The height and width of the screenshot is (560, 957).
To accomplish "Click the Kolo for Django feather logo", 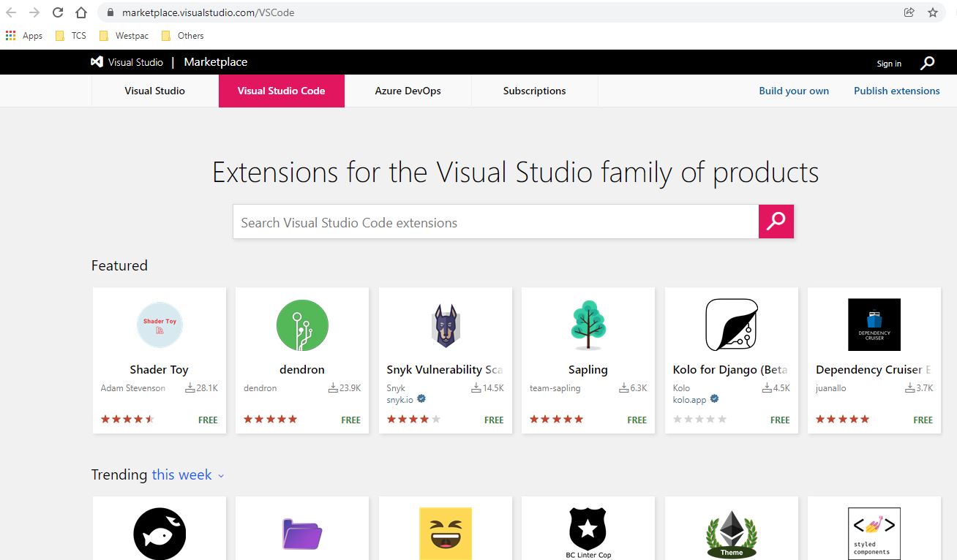I will click(x=731, y=324).
